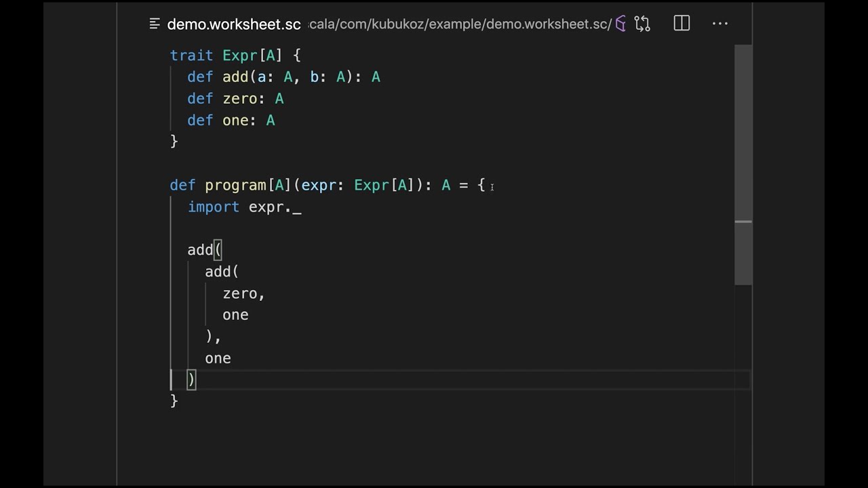The image size is (868, 488).
Task: Split the editor to the right
Action: (x=682, y=24)
